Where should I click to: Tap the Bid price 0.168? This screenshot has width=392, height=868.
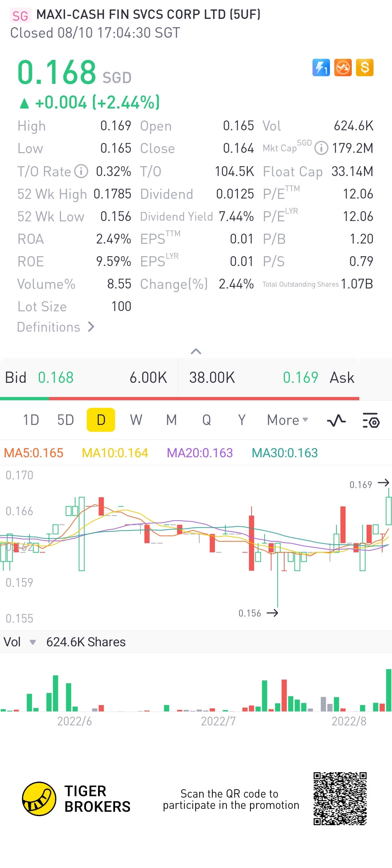pos(56,377)
